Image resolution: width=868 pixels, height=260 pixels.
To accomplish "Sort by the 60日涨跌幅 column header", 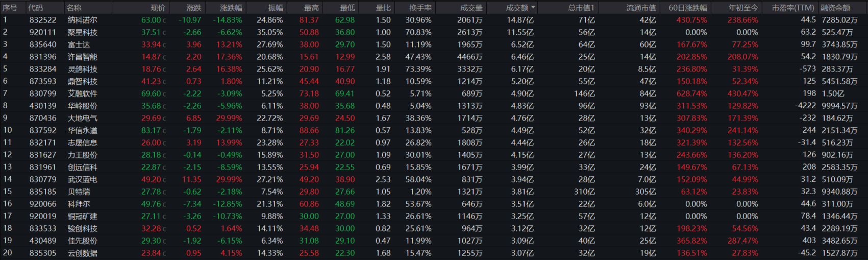I will coord(687,8).
